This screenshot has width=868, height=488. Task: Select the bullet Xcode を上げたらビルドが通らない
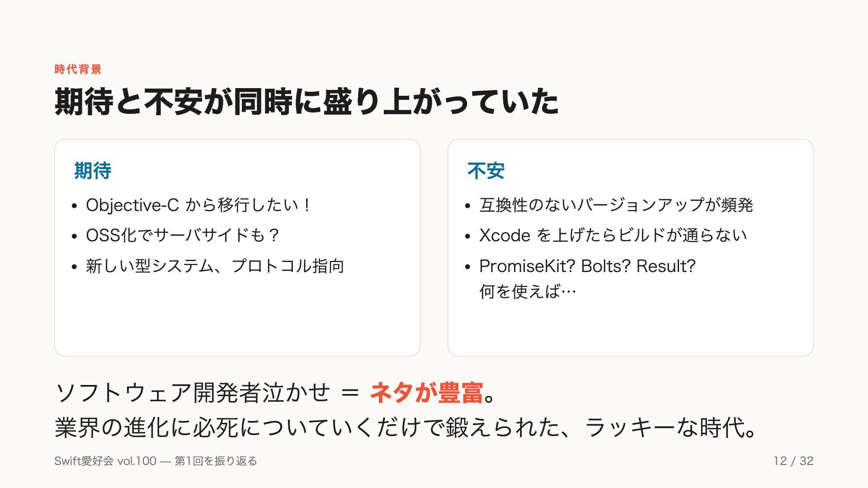tap(613, 235)
